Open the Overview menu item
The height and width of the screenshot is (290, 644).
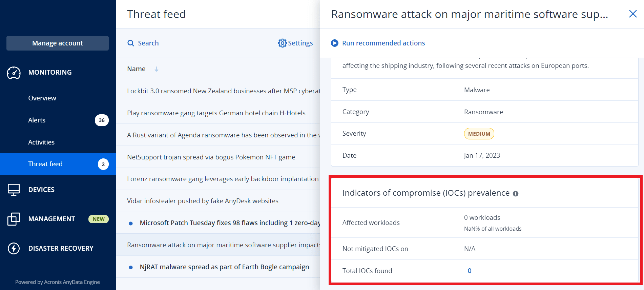[x=42, y=98]
